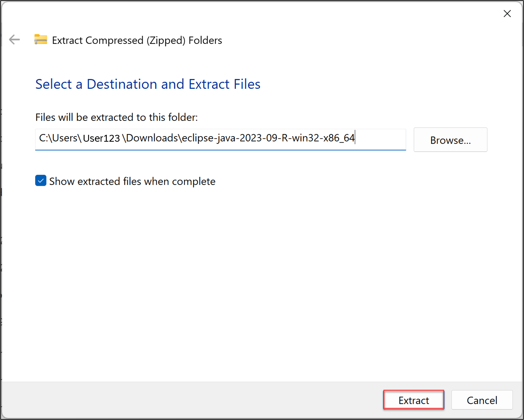Click the 'Files will be extracted to this folder' label
524x420 pixels.
[x=116, y=117]
